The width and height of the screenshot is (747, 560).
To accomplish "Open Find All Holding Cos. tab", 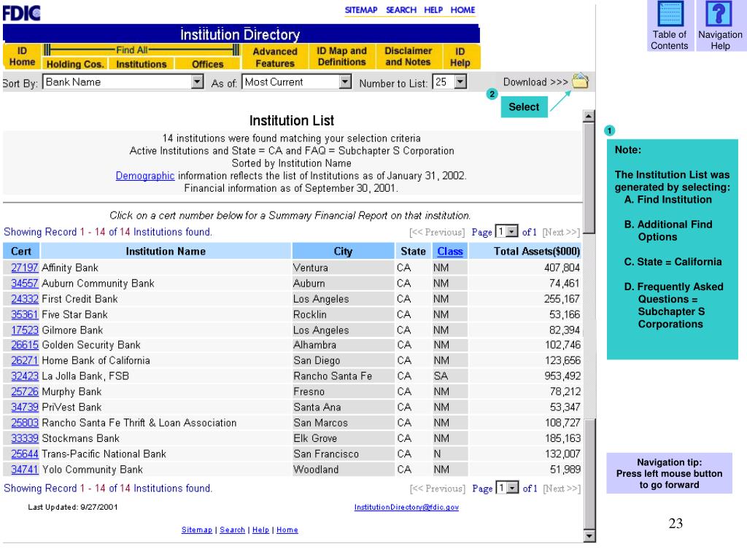I will tap(75, 64).
